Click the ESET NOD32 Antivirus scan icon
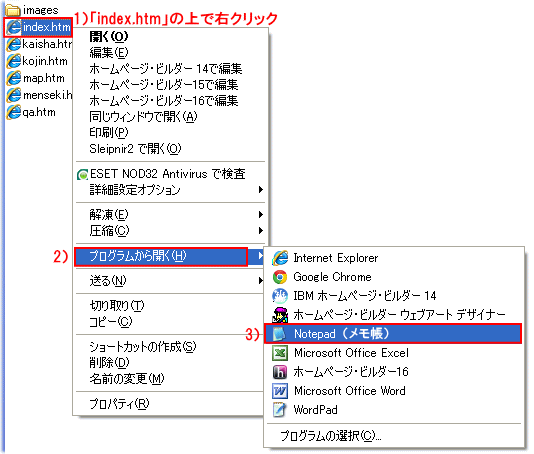The image size is (534, 454). 82,175
